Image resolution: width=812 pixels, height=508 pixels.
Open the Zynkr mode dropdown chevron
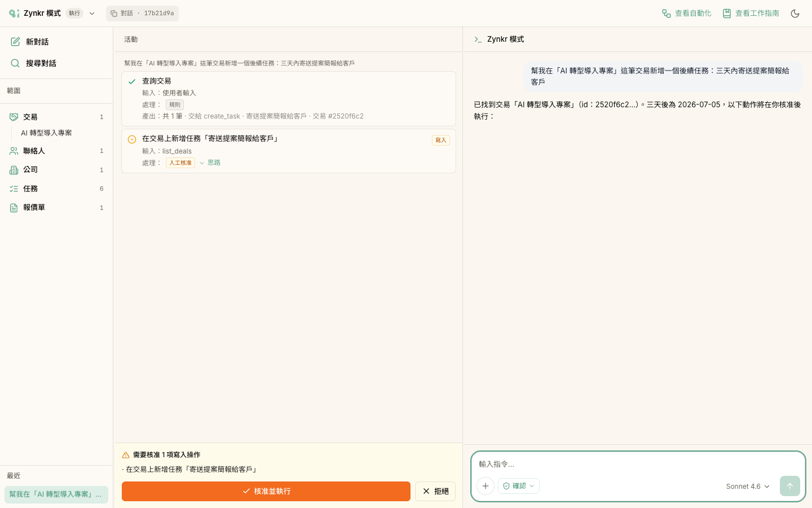[92, 14]
